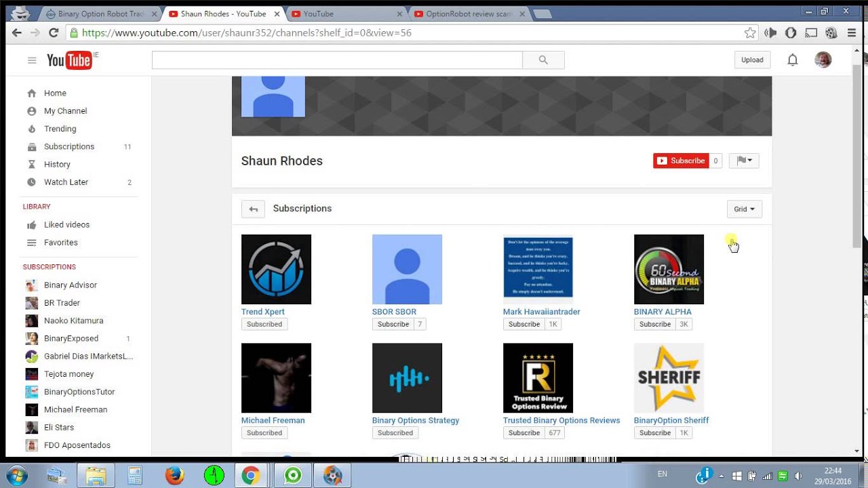Viewport: 868px width, 488px height.
Task: Click the back arrow beside Subscriptions heading
Action: pyautogui.click(x=253, y=209)
